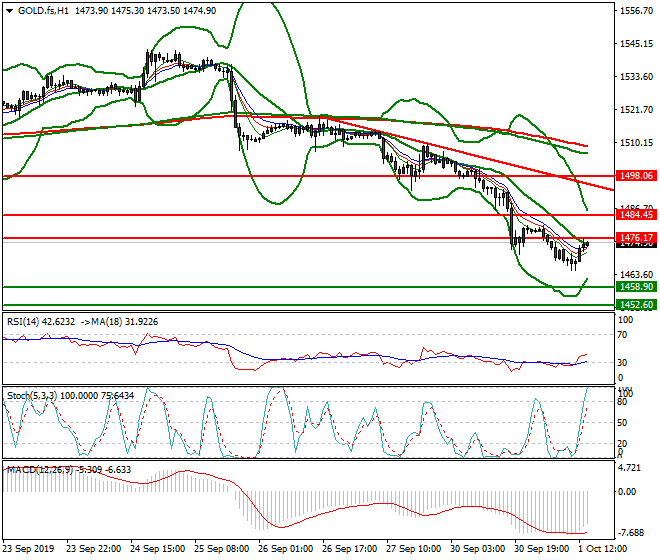Click the 26 Sep 17:00 time axis label
660x560 pixels.
349,549
